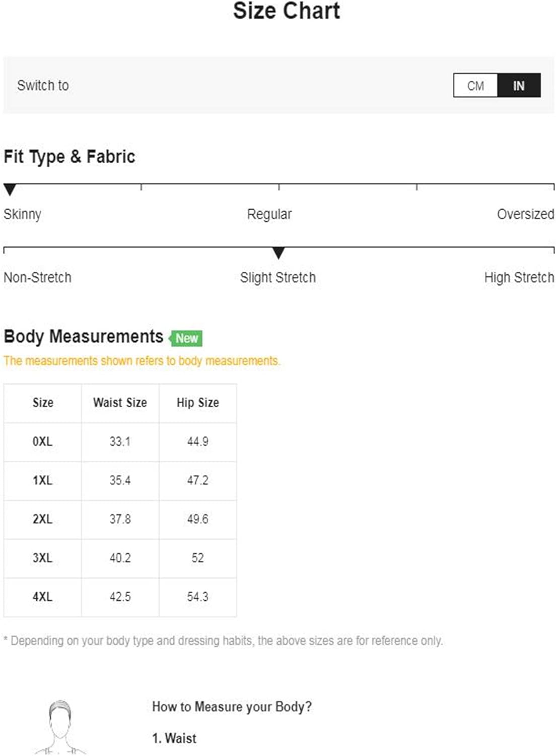Select the 4XL size row
This screenshot has height=756, width=556.
(120, 597)
